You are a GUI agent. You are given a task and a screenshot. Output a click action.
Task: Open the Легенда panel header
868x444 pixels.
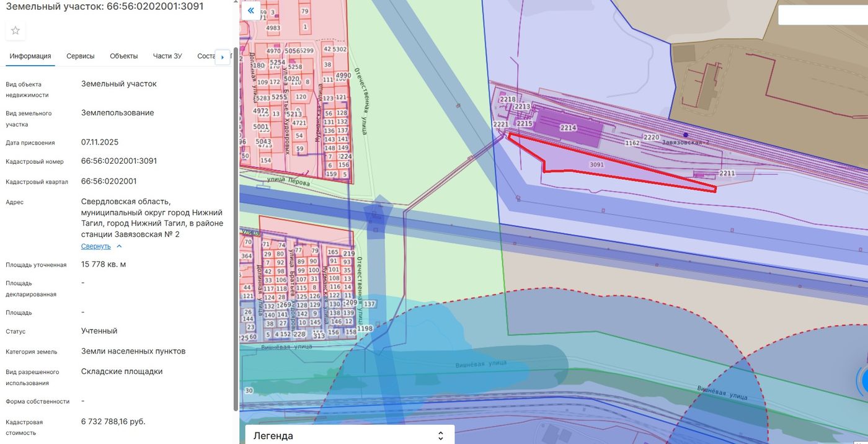[350, 435]
